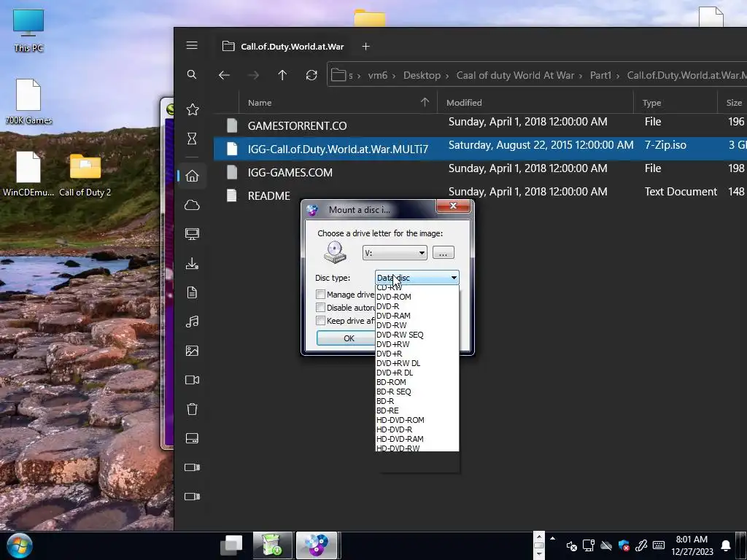This screenshot has width=747, height=560.
Task: Open Downloads icon in sidebar
Action: 192,263
